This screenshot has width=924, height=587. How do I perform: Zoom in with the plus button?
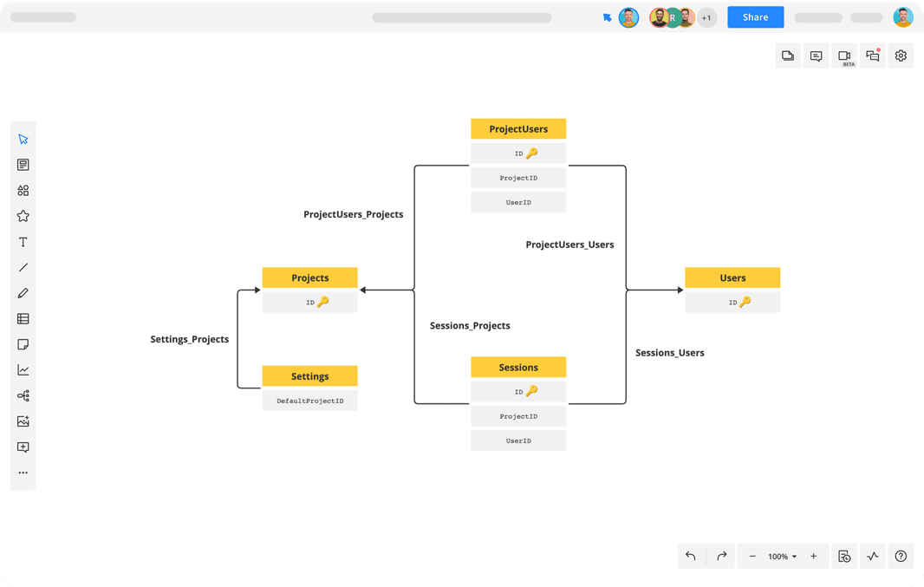point(813,557)
